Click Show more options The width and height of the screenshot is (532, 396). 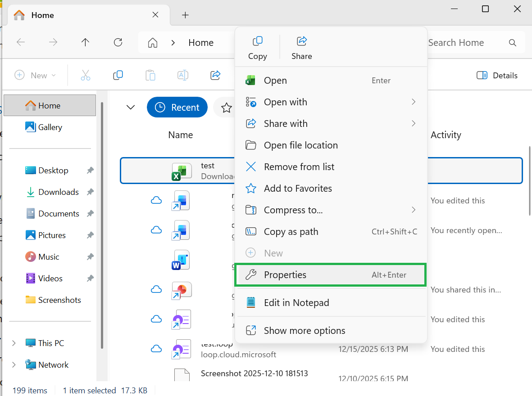pyautogui.click(x=331, y=331)
